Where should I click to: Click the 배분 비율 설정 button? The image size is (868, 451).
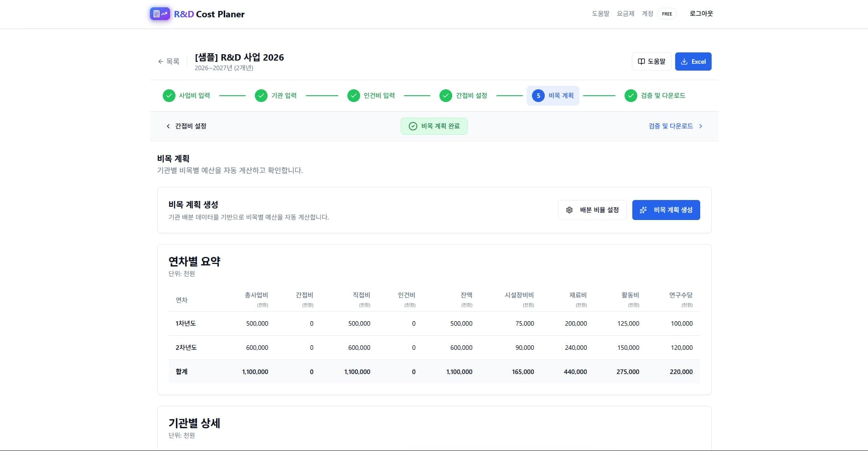pos(592,210)
